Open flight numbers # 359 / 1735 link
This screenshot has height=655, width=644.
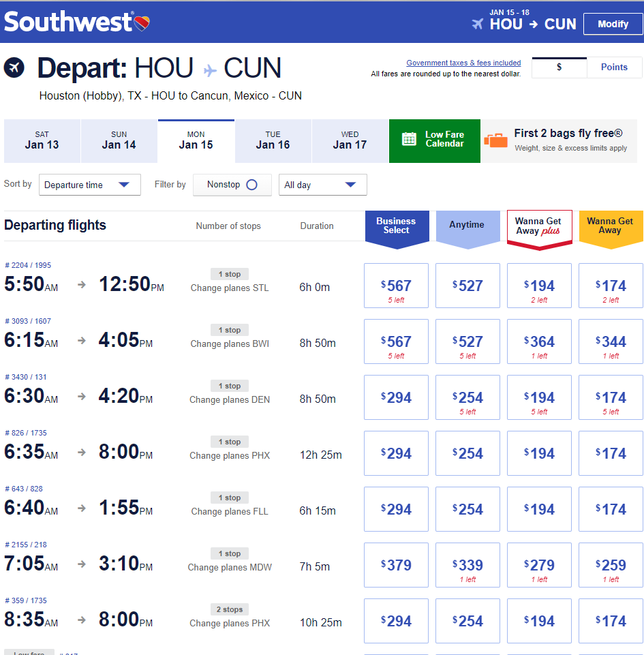[26, 600]
